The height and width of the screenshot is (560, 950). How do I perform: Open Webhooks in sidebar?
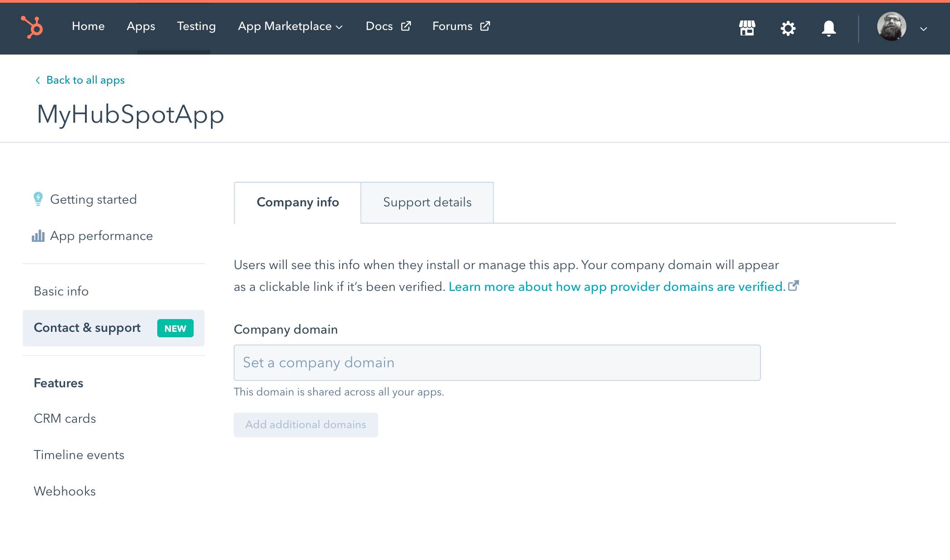pos(65,491)
